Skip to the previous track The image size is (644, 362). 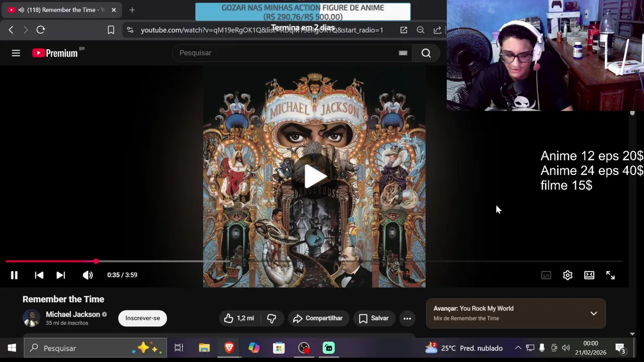tap(39, 275)
